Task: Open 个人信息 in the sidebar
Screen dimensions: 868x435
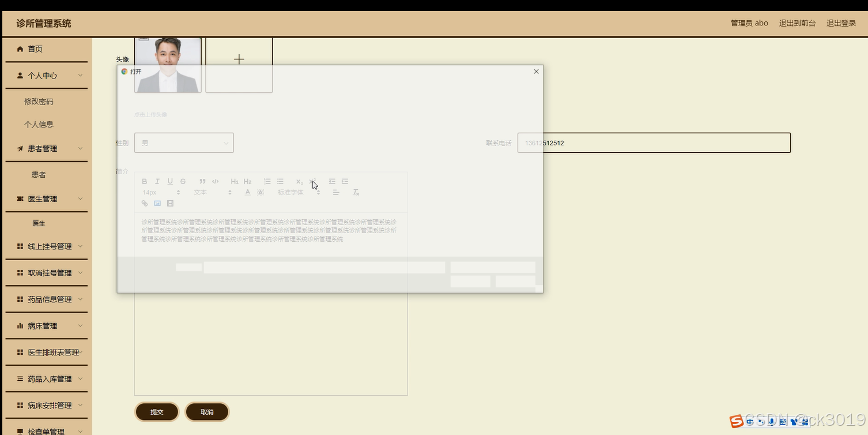Action: [x=39, y=125]
